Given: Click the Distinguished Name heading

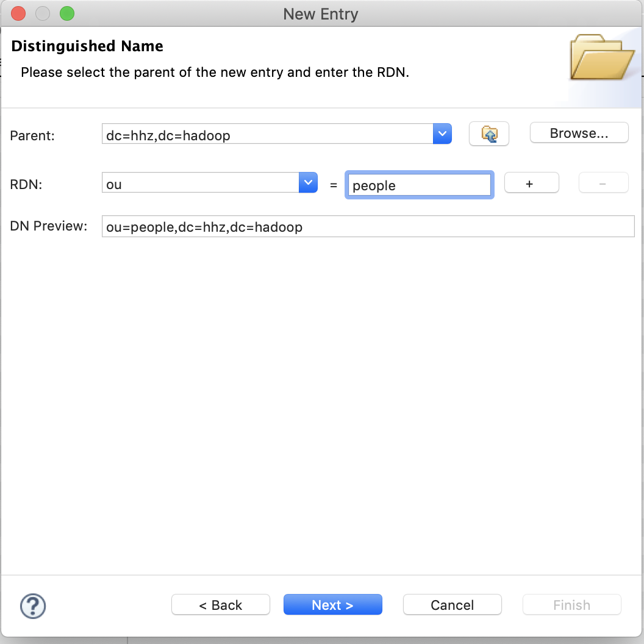Looking at the screenshot, I should click(87, 46).
